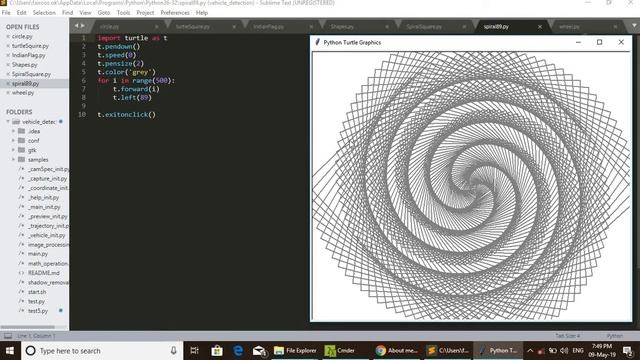Open main.py in the folder tree
This screenshot has height=360, width=640.
(38, 254)
